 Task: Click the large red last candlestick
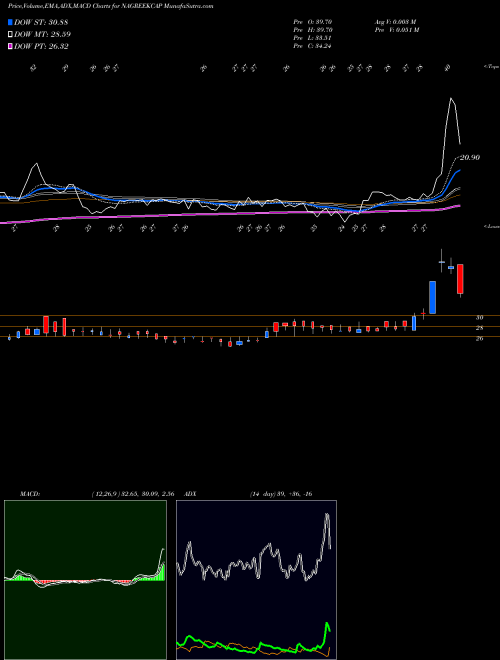point(460,279)
